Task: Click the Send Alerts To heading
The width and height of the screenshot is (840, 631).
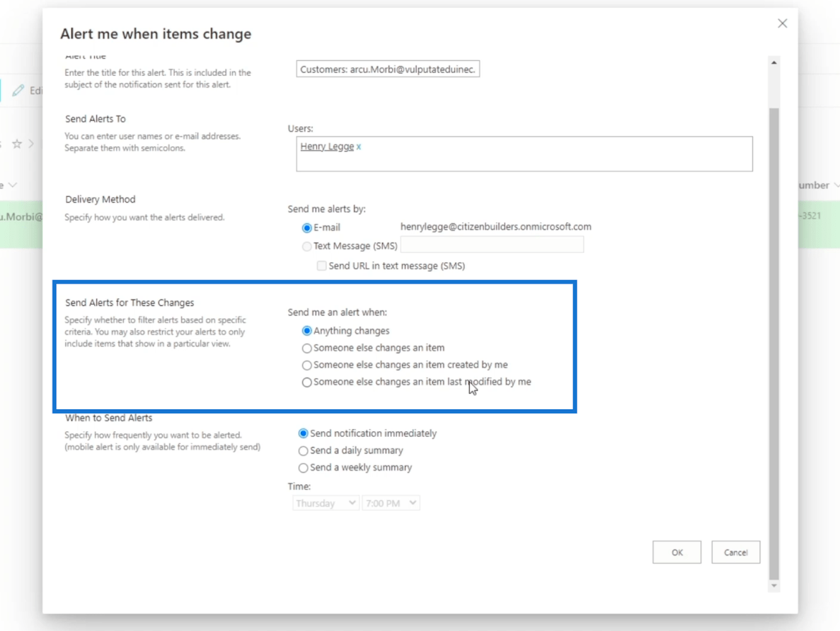Action: [x=96, y=119]
